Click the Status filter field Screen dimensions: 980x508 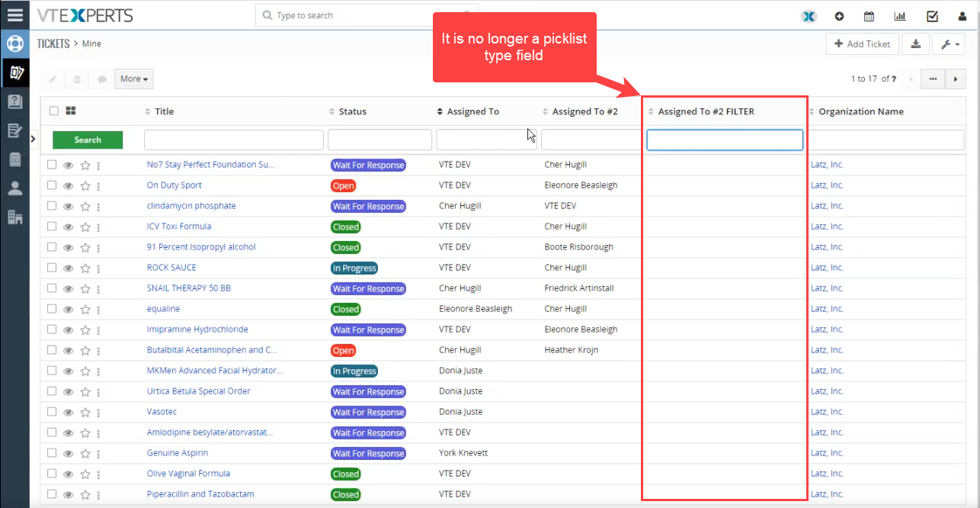click(380, 140)
